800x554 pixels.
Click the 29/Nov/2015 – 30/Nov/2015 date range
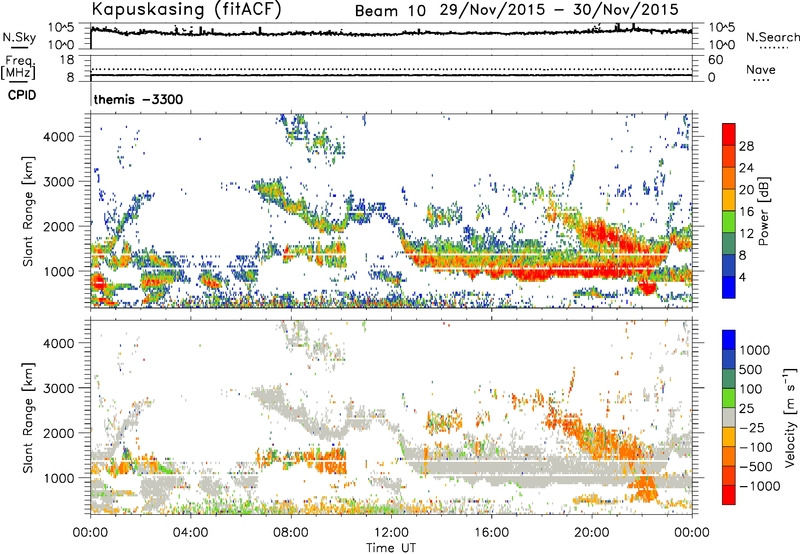[559, 10]
